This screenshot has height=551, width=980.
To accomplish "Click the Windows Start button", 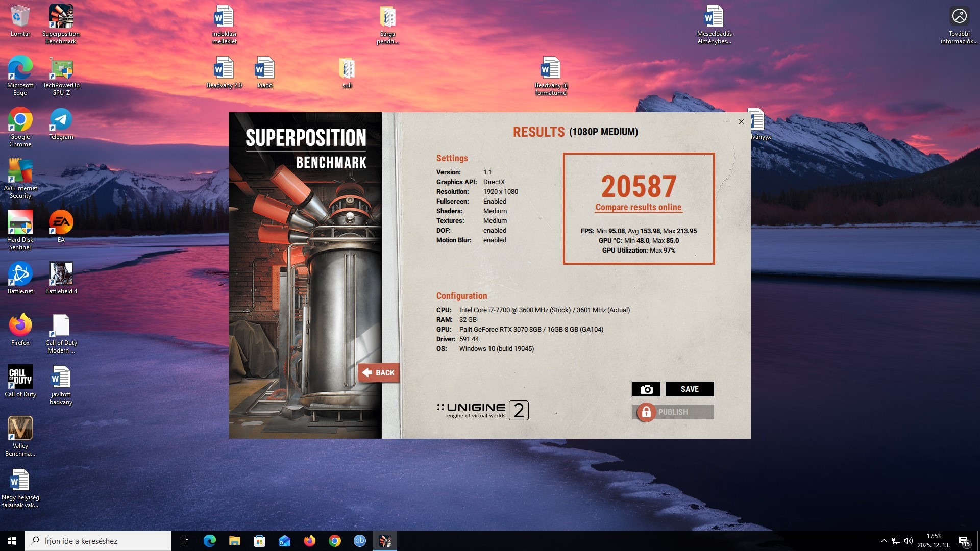I will [12, 541].
